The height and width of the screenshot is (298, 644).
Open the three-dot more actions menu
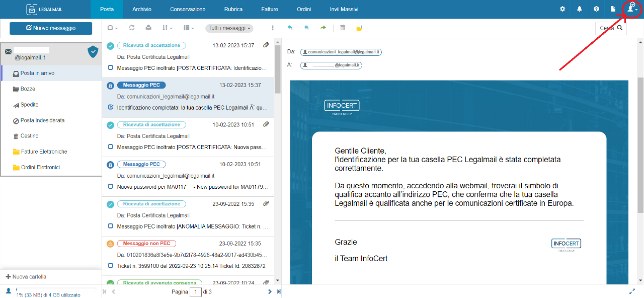coord(273,28)
